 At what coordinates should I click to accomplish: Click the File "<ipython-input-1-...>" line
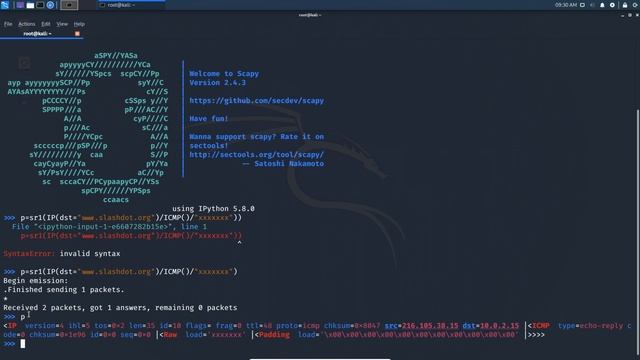tap(109, 227)
